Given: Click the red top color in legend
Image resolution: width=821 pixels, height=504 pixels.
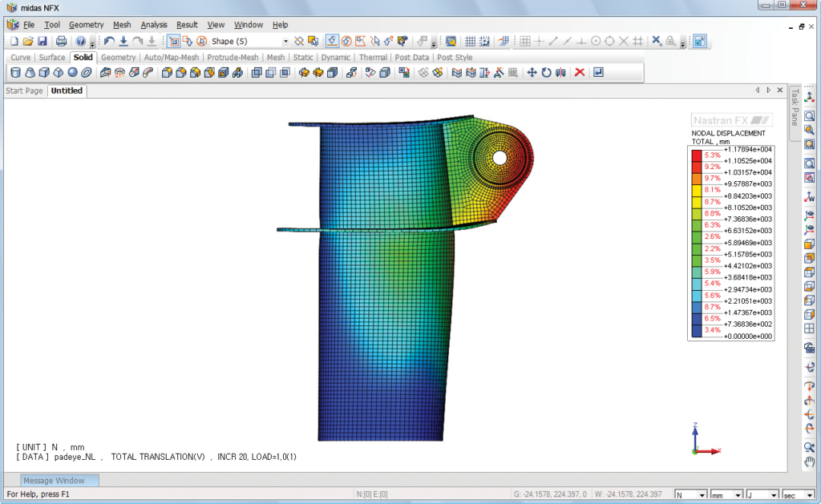Looking at the screenshot, I should 695,155.
